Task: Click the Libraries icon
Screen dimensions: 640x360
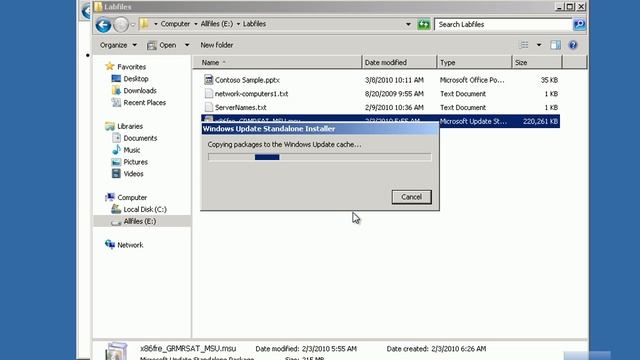Action: (x=109, y=126)
